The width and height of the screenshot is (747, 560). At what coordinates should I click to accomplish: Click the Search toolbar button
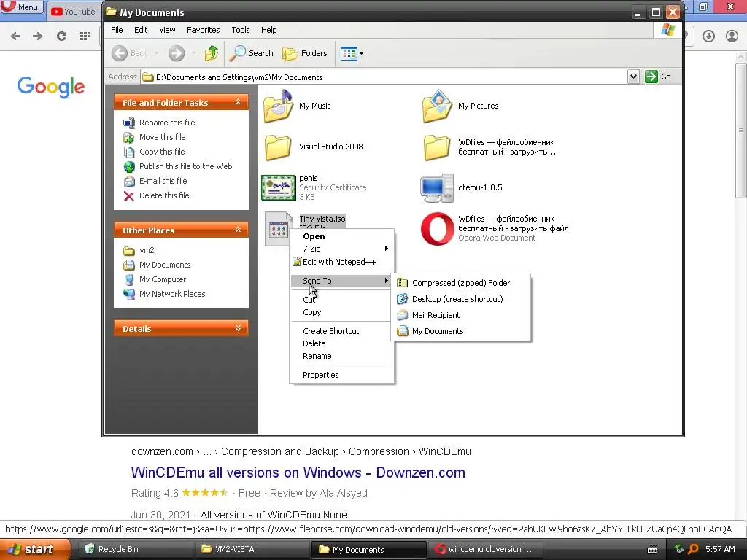point(251,53)
